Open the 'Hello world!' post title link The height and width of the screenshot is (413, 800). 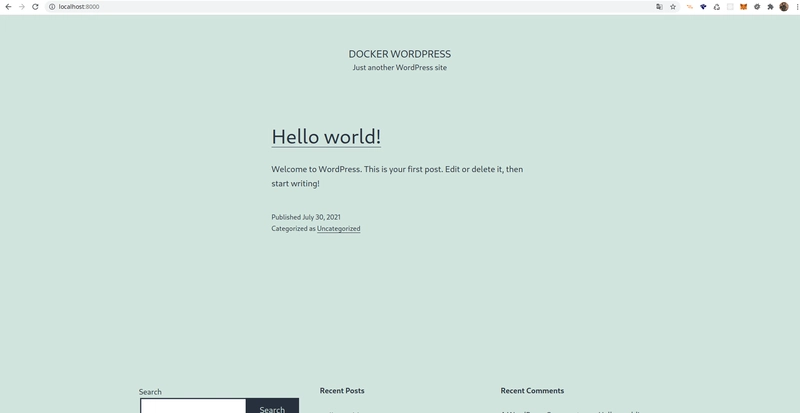pos(326,137)
